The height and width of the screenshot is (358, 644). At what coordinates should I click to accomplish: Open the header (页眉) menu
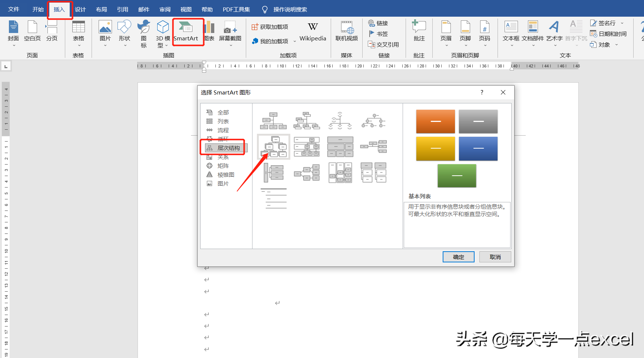[x=446, y=34]
